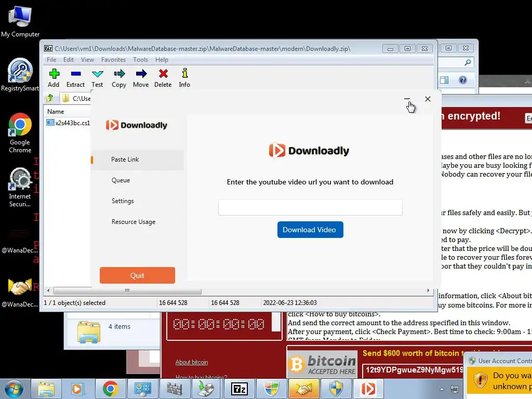The image size is (532, 399).
Task: Click the right scroll arrow in 7-Zip
Action: [428, 291]
